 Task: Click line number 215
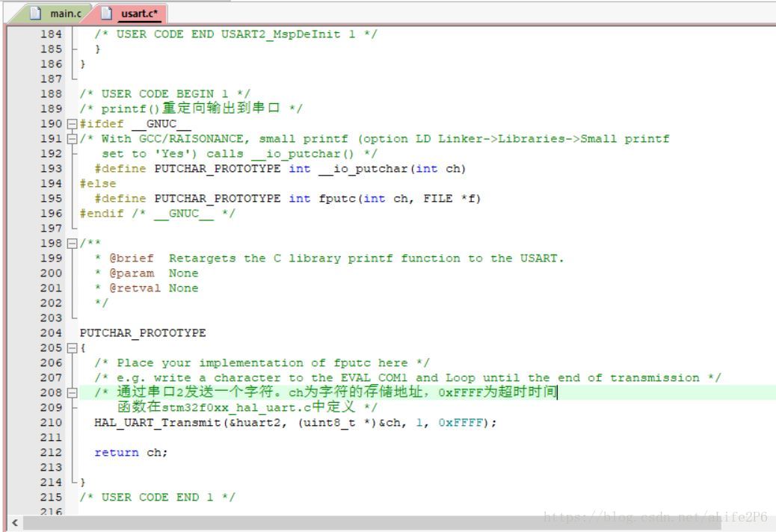[52, 497]
